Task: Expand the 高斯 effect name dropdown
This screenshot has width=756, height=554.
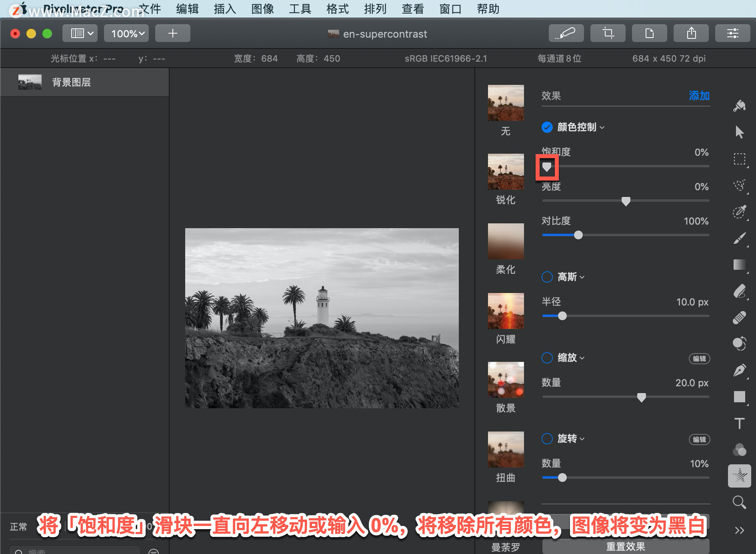Action: point(571,277)
